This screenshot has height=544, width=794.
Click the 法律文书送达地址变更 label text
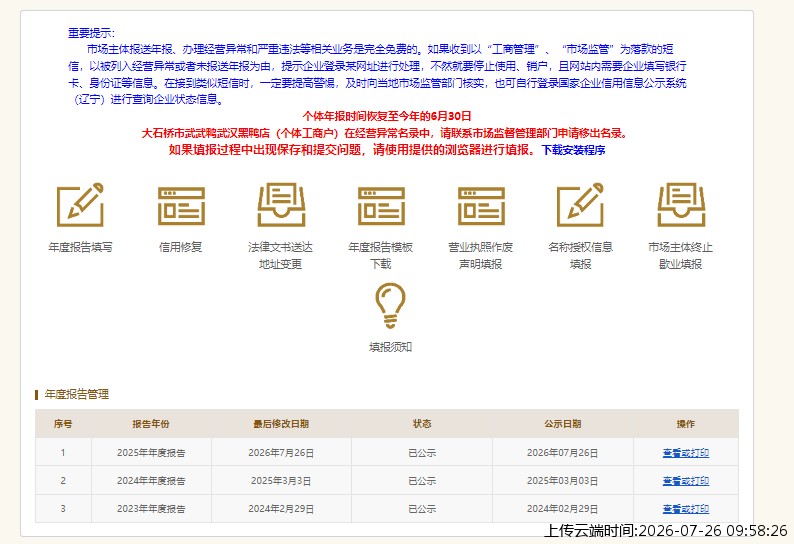(281, 255)
